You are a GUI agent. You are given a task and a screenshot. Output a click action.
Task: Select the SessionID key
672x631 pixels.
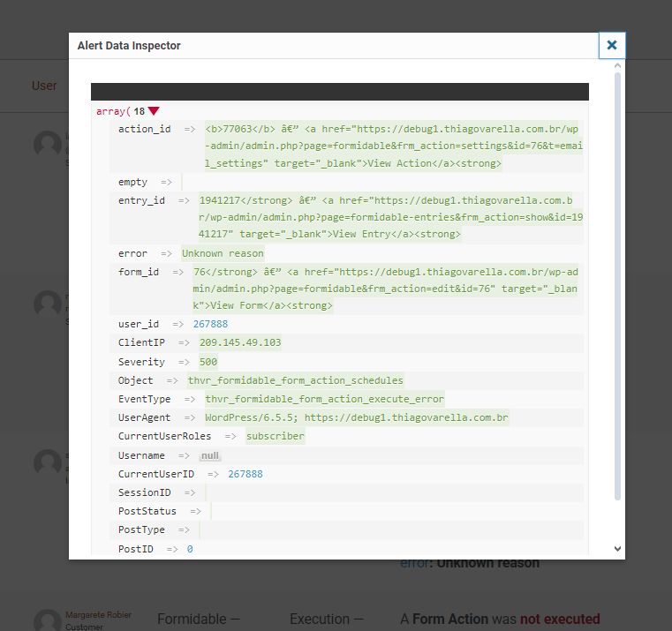tap(145, 492)
